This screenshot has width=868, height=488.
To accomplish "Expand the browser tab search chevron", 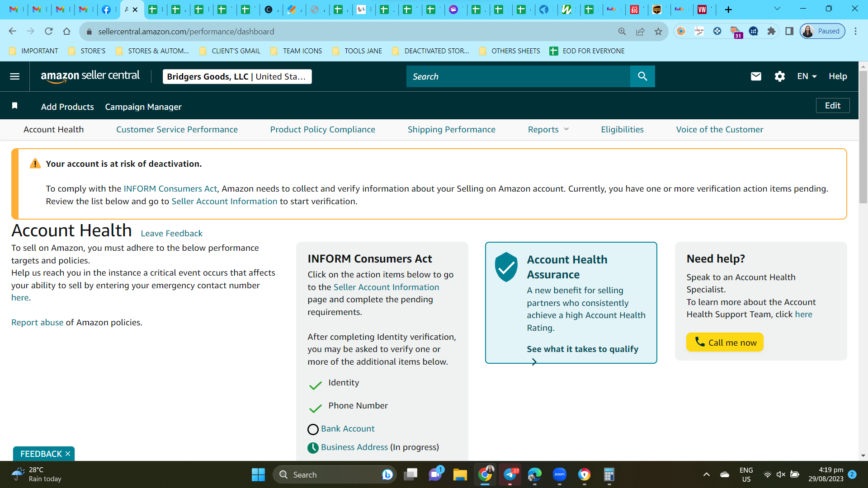I will (777, 9).
